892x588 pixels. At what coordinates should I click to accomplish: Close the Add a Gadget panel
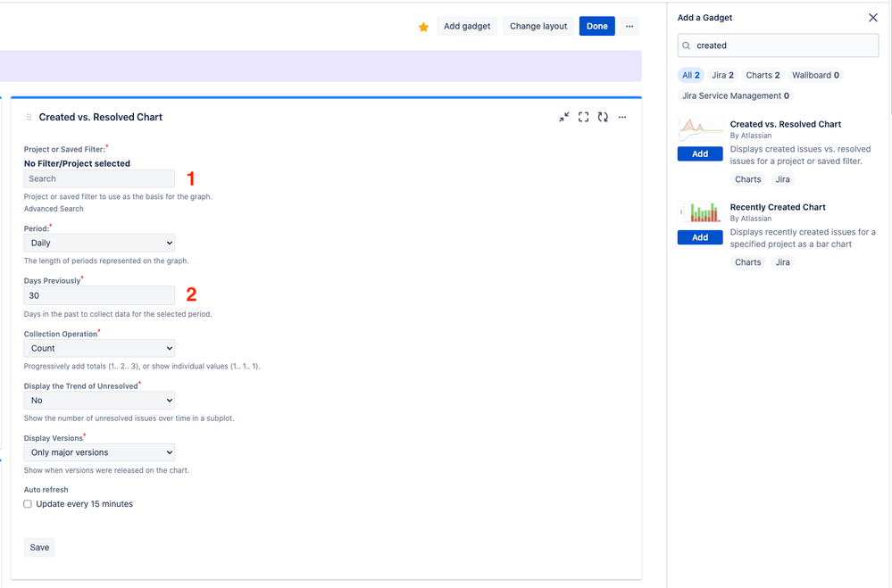873,18
